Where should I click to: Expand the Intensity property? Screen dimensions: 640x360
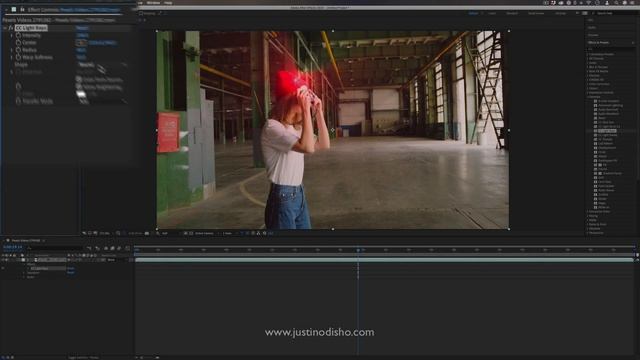point(11,35)
